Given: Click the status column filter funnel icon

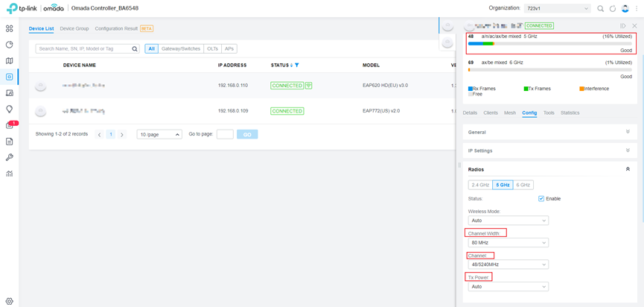Looking at the screenshot, I should pos(297,66).
